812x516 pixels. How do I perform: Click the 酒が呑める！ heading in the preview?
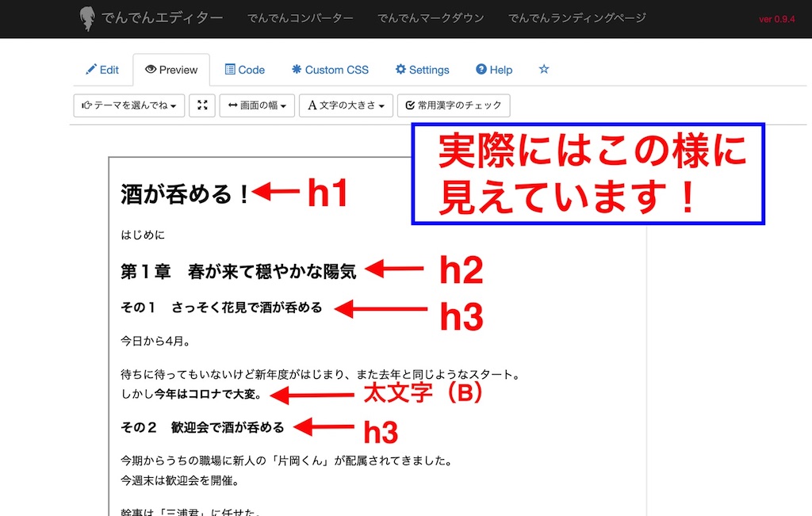tap(185, 194)
